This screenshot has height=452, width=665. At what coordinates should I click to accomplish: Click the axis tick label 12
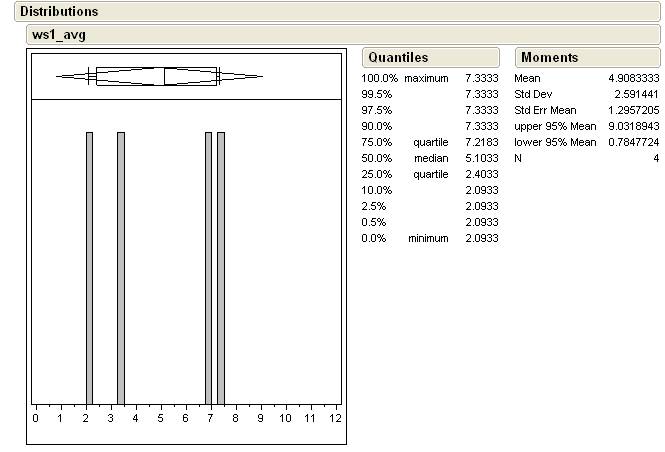336,418
